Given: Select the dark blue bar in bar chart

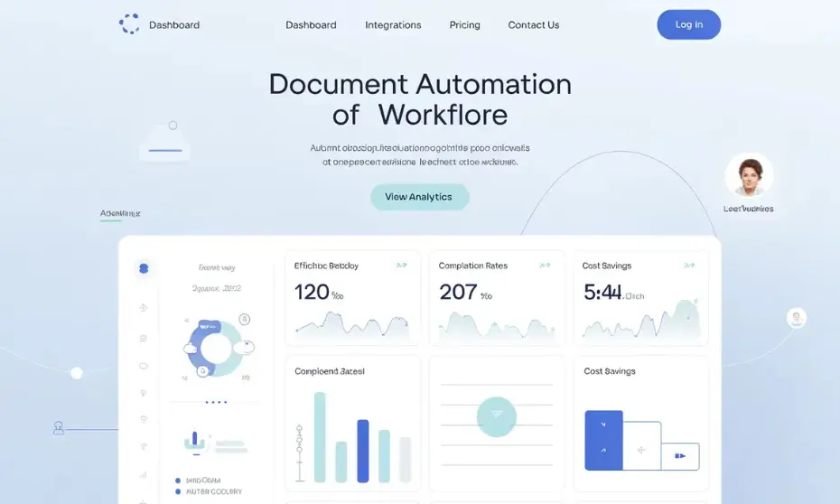Looking at the screenshot, I should [363, 451].
